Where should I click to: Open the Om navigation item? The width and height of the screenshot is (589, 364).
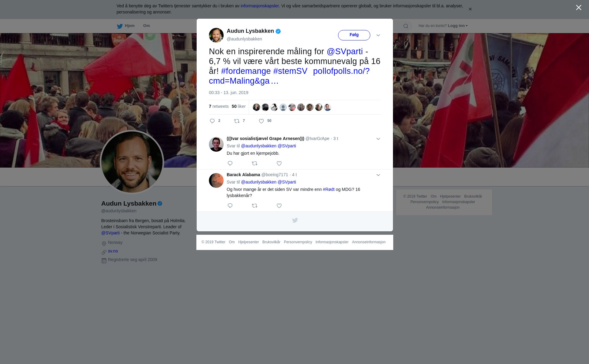(146, 26)
